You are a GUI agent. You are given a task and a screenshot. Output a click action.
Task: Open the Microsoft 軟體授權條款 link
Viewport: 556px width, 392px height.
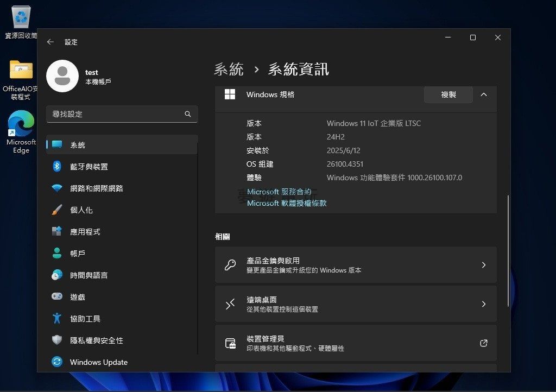tap(287, 203)
